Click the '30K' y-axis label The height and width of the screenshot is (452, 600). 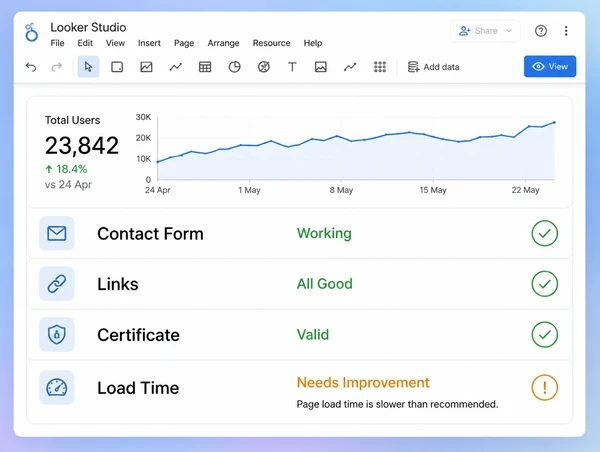(x=143, y=117)
